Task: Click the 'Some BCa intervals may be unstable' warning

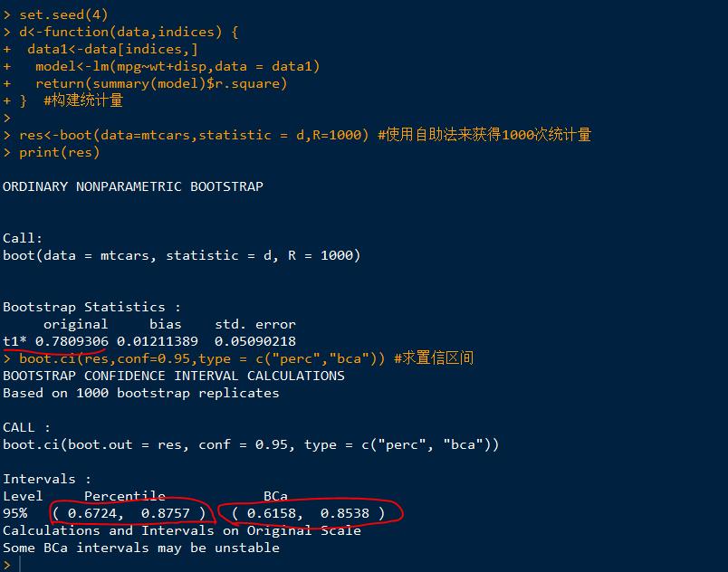Action: coord(141,548)
